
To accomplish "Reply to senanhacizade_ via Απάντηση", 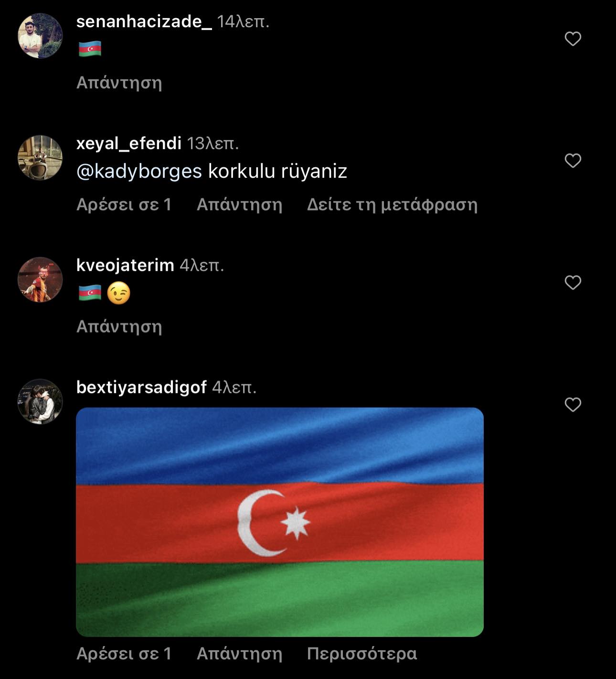I will click(119, 83).
